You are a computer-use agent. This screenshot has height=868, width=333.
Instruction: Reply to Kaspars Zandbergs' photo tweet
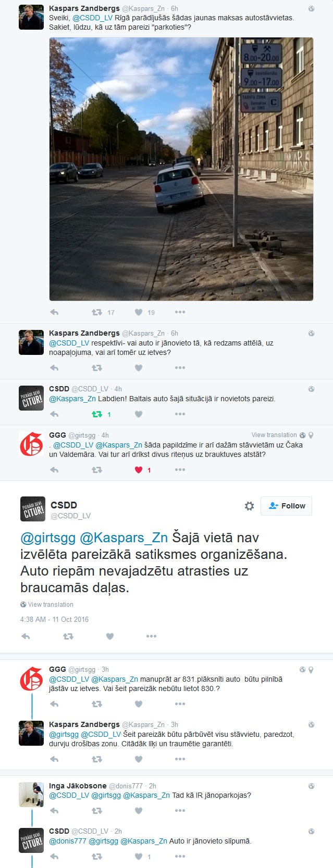[x=54, y=312]
